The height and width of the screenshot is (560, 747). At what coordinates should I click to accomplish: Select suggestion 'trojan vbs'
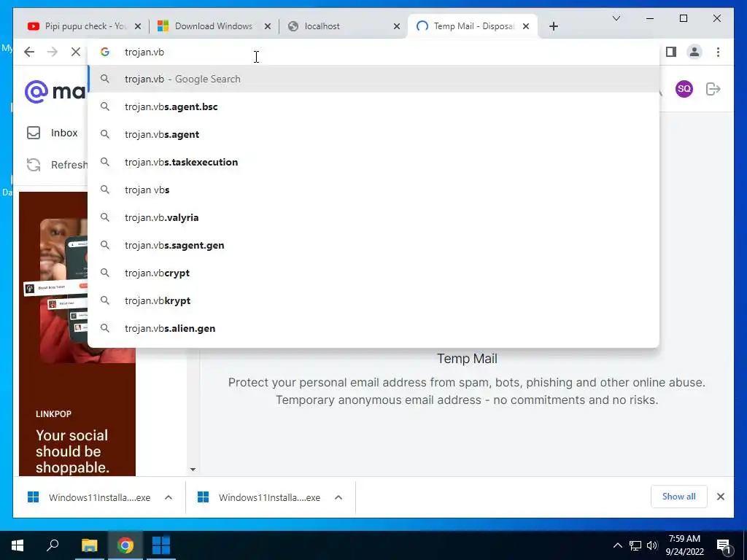373,190
